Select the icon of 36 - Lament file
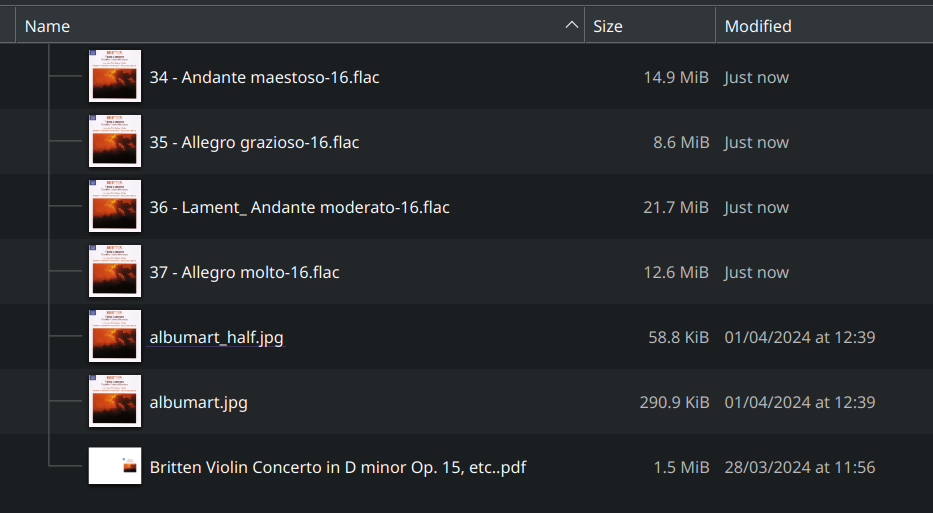This screenshot has height=513, width=933. point(115,206)
